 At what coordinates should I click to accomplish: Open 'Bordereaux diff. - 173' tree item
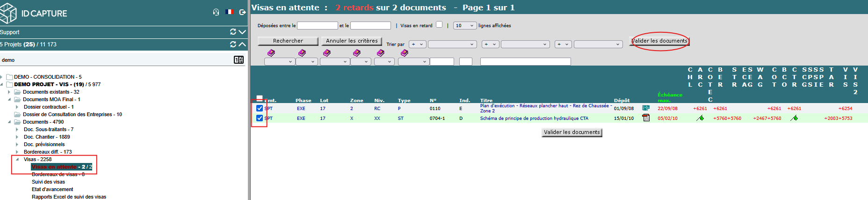48,152
